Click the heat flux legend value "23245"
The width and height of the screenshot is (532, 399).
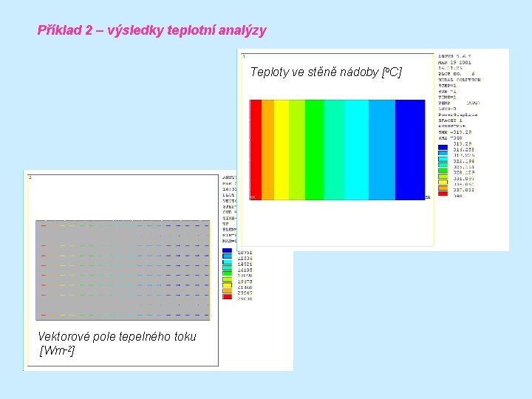pos(245,293)
